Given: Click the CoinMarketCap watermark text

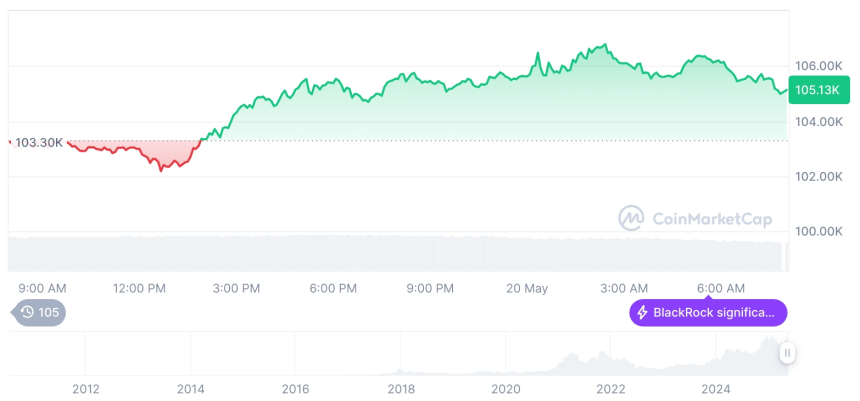Looking at the screenshot, I should pyautogui.click(x=711, y=218).
